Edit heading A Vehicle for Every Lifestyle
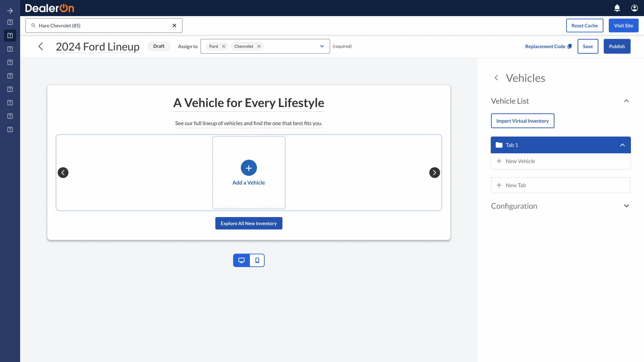The image size is (644, 362). [x=249, y=103]
